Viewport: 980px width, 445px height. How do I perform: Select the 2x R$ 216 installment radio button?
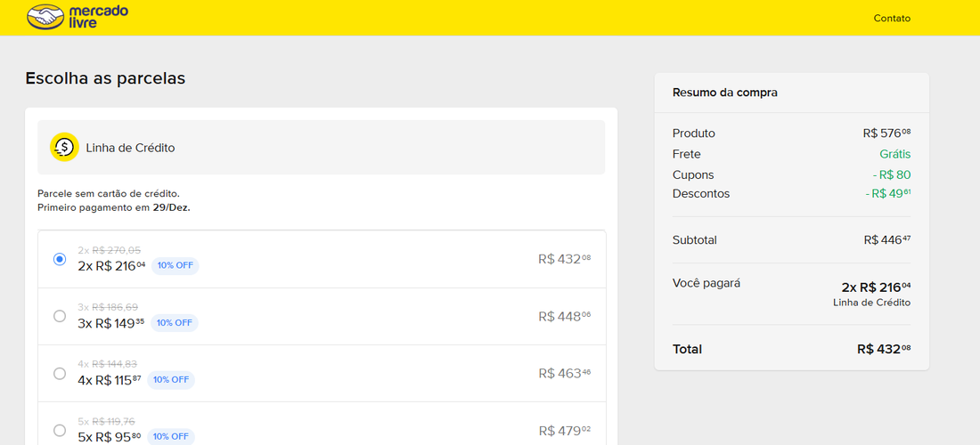coord(60,259)
